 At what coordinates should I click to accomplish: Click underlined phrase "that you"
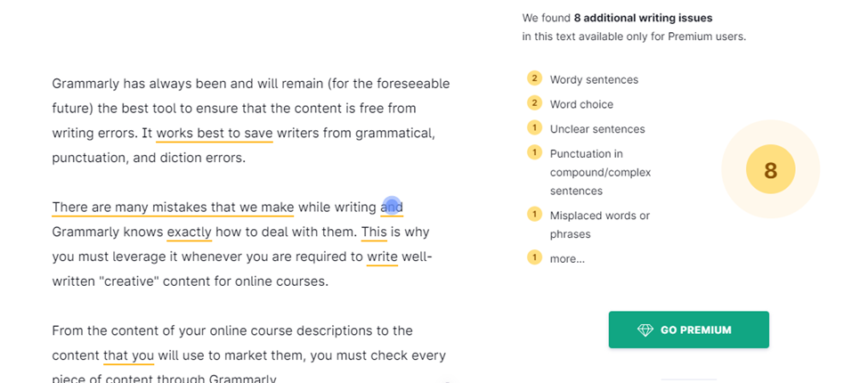point(128,355)
